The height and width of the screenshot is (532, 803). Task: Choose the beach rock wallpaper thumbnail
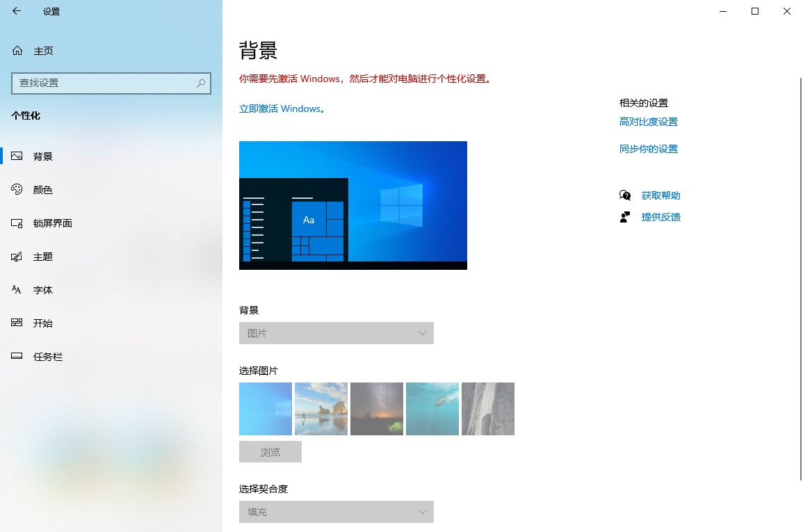pyautogui.click(x=321, y=409)
